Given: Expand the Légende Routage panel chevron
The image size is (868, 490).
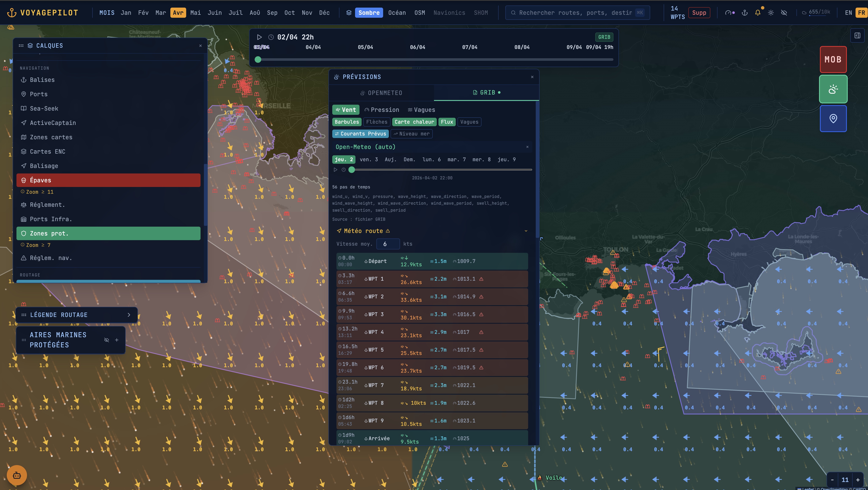Looking at the screenshot, I should 129,315.
